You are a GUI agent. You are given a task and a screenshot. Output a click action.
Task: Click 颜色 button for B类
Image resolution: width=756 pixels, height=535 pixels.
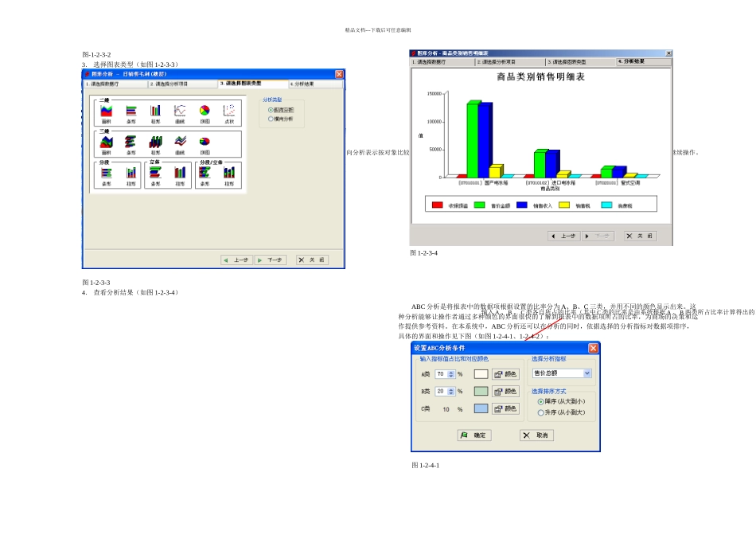point(505,391)
